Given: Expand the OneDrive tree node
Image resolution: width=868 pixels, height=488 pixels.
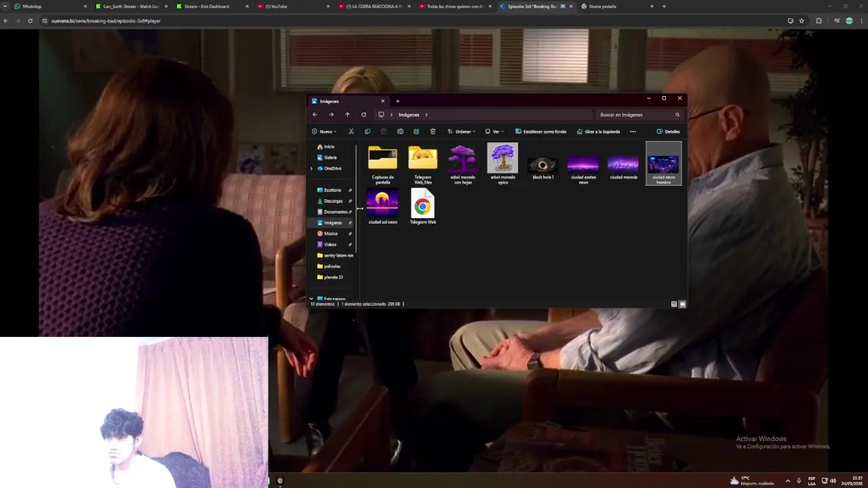Looking at the screenshot, I should coord(311,168).
